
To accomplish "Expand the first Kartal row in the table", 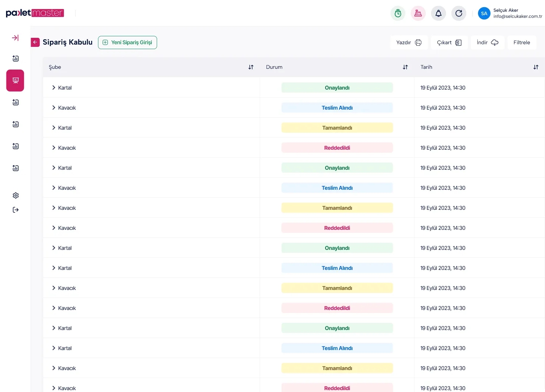I will coord(54,88).
